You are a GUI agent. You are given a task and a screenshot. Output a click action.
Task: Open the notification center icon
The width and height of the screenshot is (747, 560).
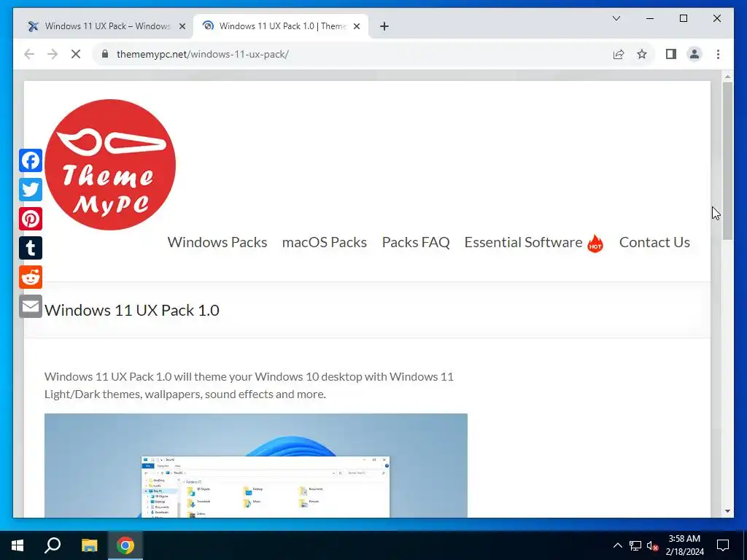pyautogui.click(x=723, y=545)
